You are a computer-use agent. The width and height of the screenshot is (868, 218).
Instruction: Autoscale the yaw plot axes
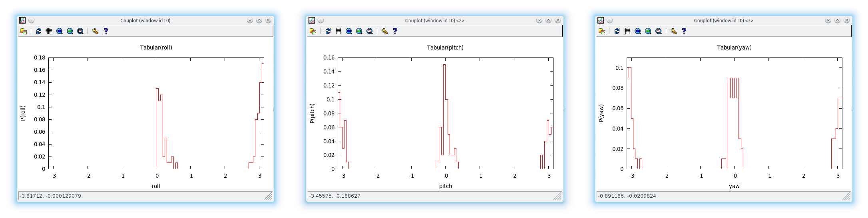click(659, 31)
